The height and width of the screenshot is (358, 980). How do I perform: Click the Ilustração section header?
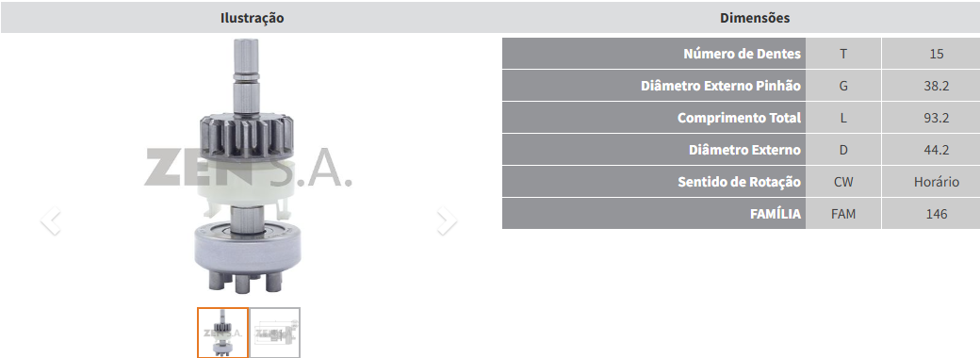(252, 18)
